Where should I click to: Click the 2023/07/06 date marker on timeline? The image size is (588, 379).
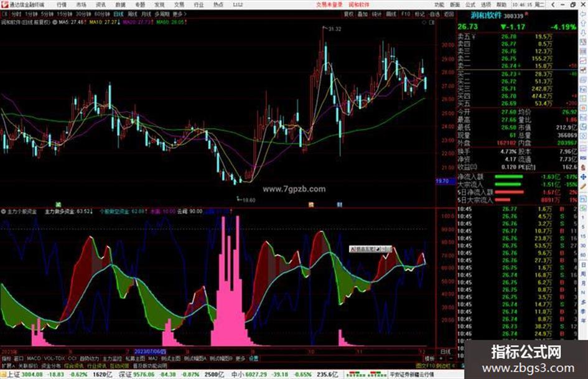click(x=150, y=352)
